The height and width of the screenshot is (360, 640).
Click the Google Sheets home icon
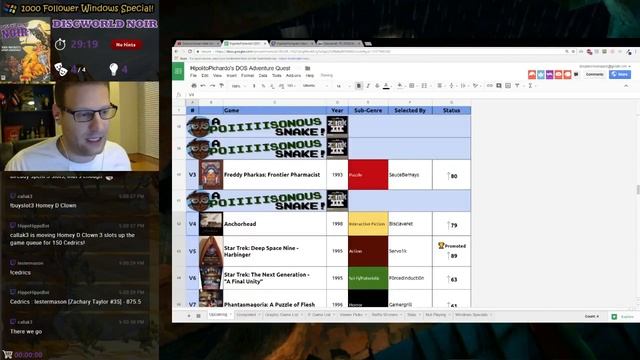click(178, 71)
